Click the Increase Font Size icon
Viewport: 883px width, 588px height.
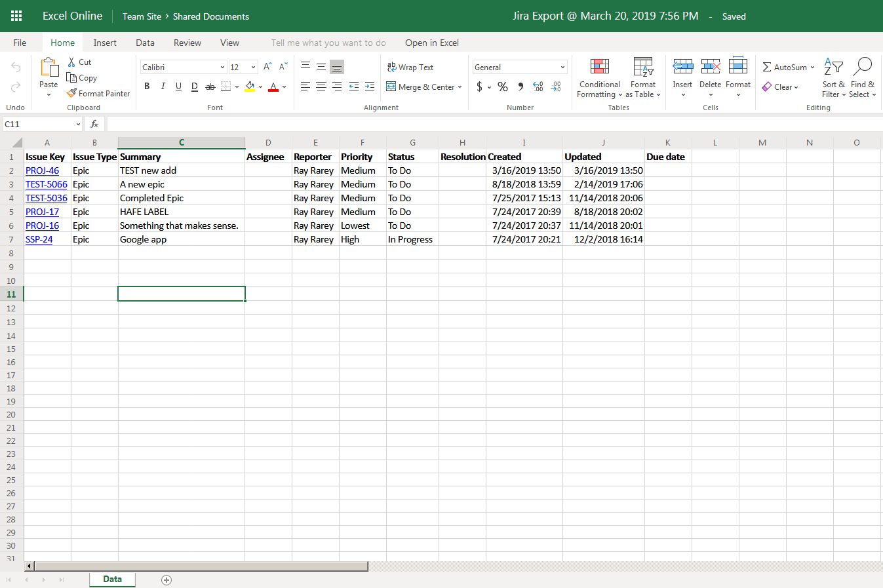click(267, 67)
